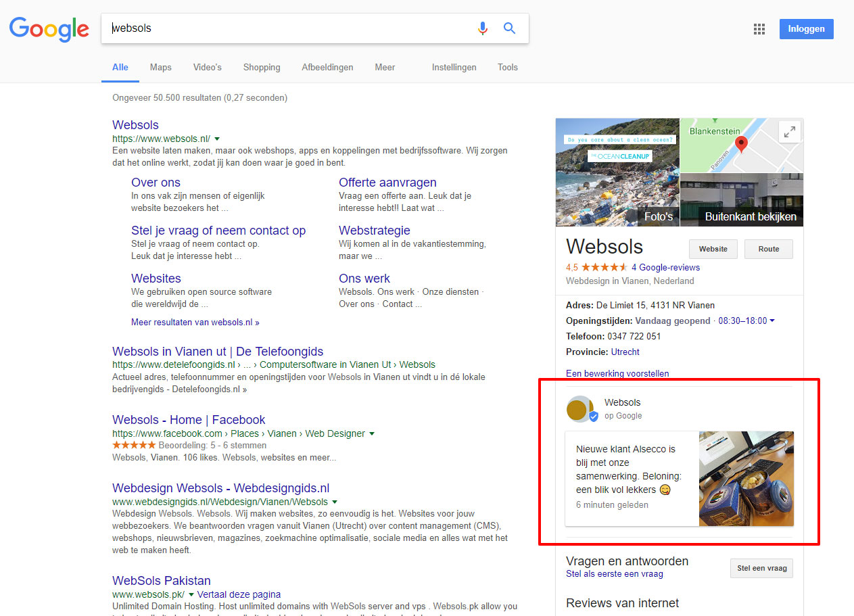This screenshot has width=854, height=616.
Task: Switch to the Afbeeldingen tab
Action: point(327,67)
